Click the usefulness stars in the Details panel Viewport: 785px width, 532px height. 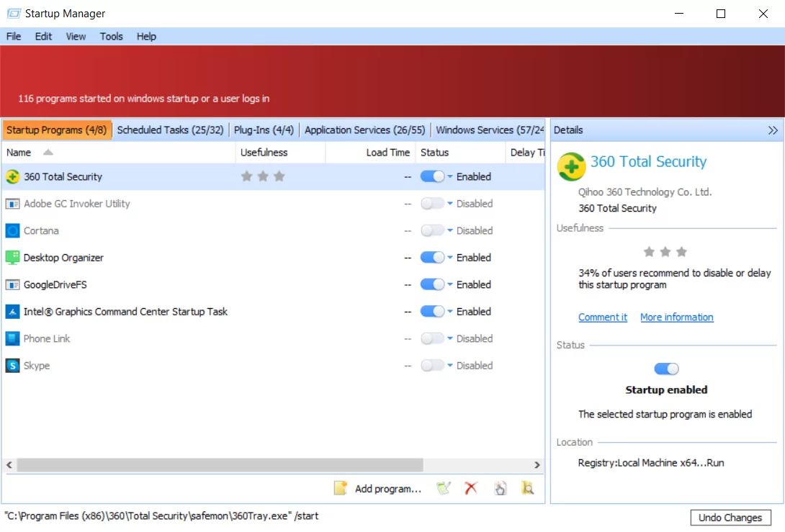tap(665, 252)
